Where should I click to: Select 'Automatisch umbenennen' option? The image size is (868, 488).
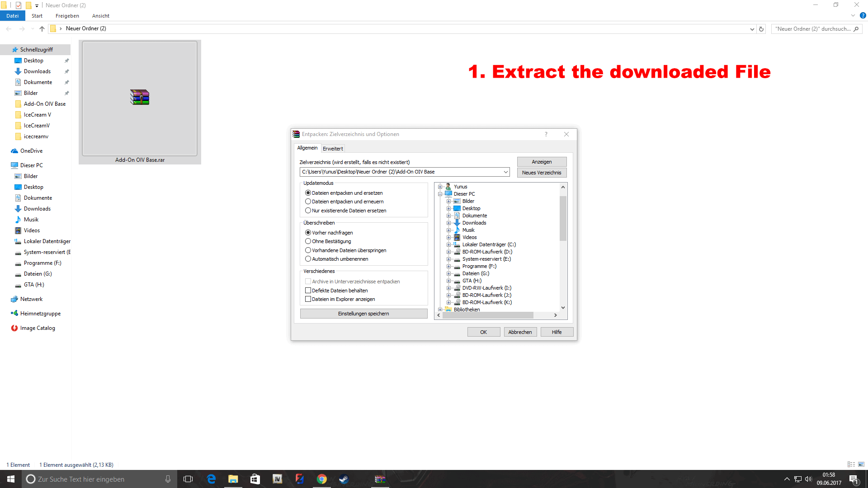308,259
